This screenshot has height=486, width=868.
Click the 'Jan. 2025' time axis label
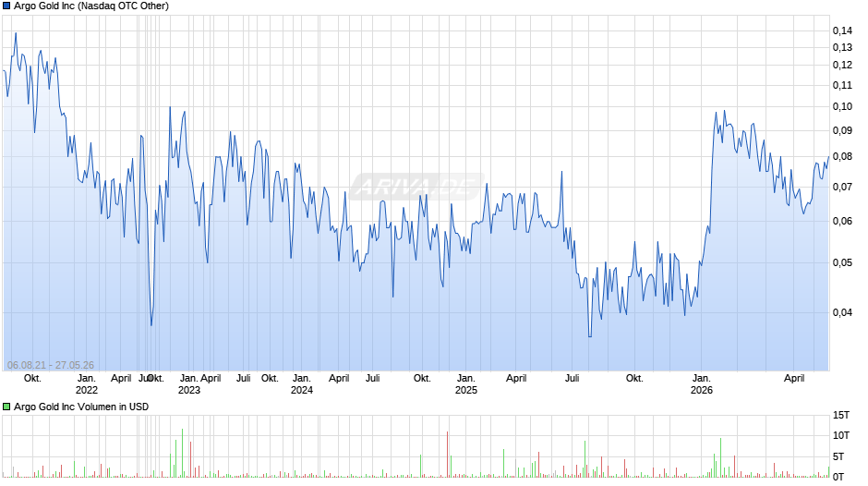(466, 384)
